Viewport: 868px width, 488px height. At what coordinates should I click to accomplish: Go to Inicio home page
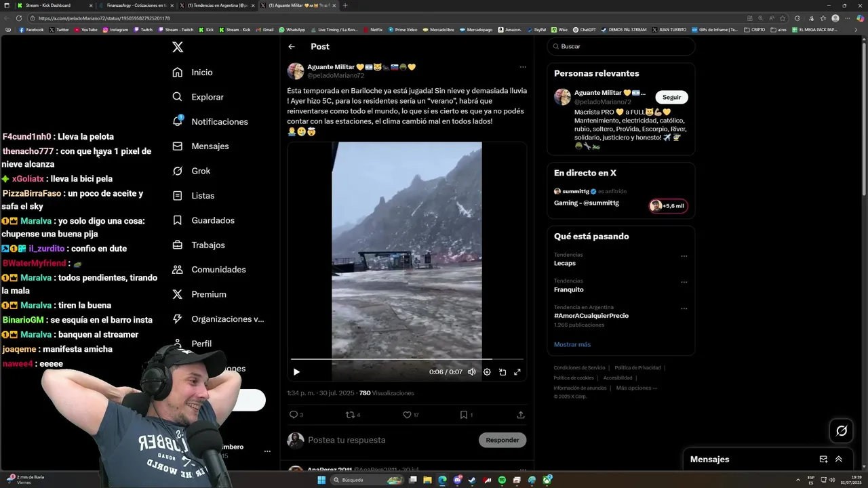tap(193, 73)
